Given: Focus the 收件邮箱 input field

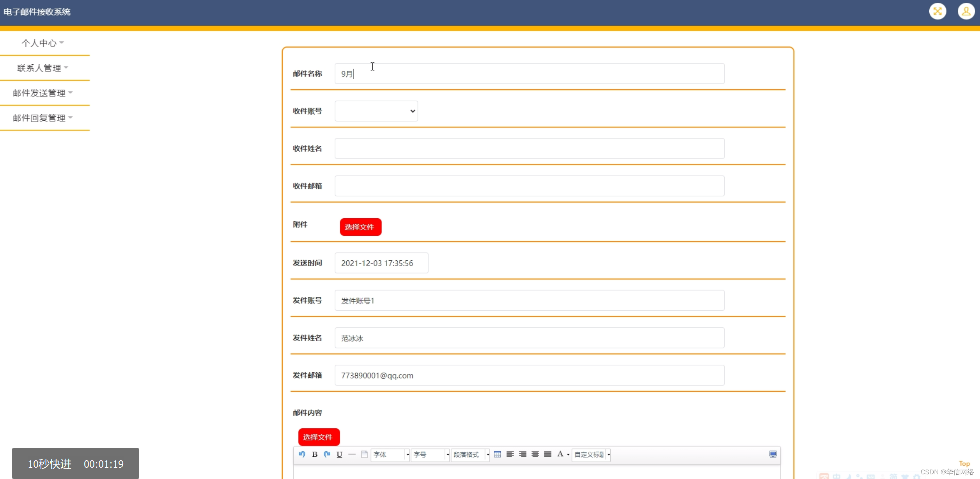Looking at the screenshot, I should tap(529, 186).
